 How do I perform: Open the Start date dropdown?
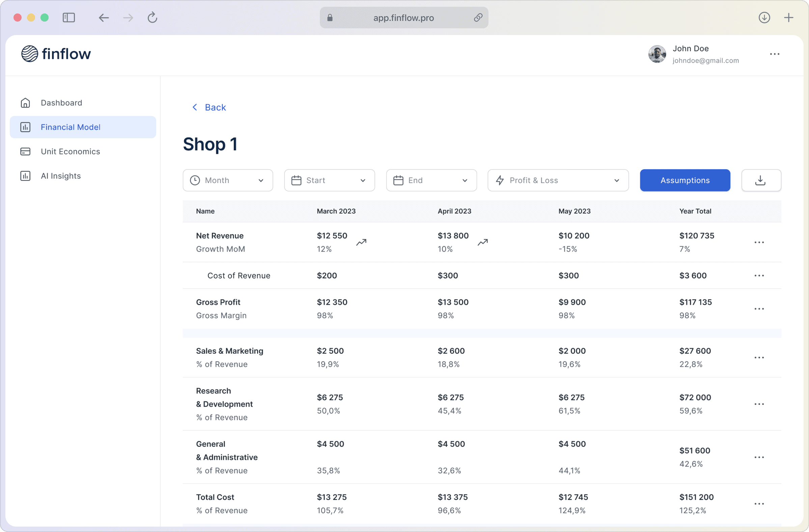(x=329, y=180)
